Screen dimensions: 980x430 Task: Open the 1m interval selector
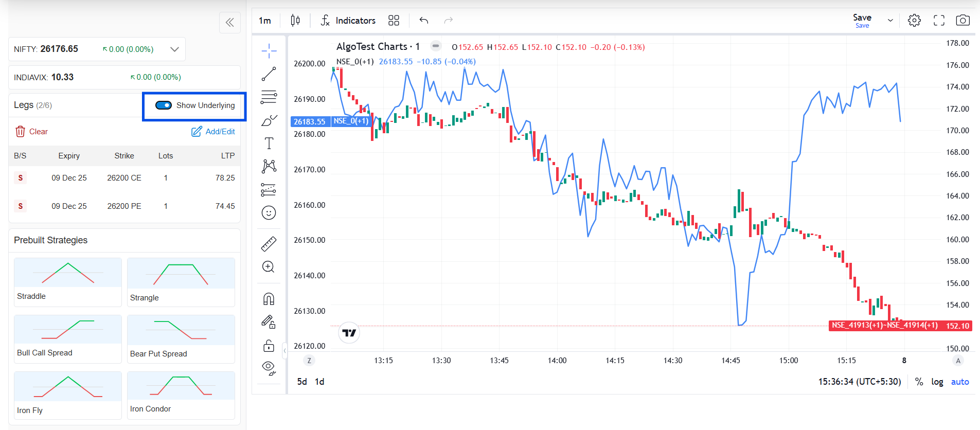(x=265, y=20)
